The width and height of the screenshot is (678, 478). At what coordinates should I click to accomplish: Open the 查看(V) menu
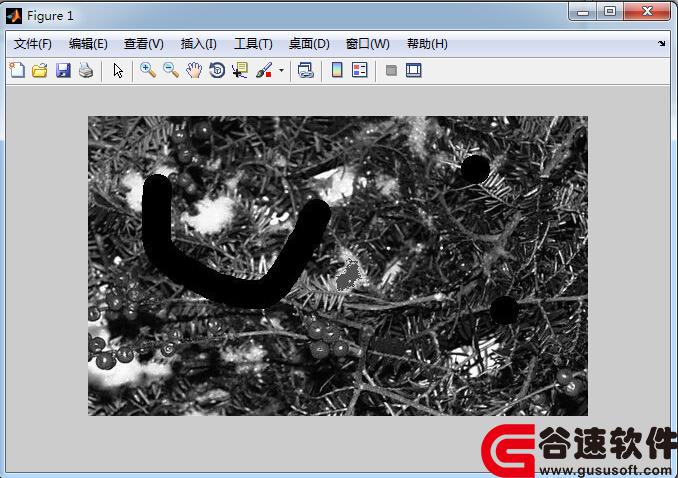coord(144,44)
